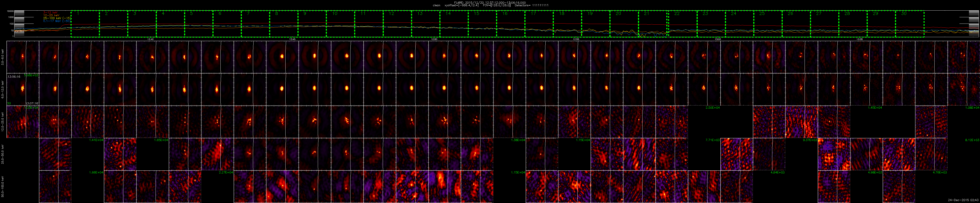Viewport: 980px width, 203px height.
Task: Click the FLARE date and time title
Action: click(x=490, y=3)
